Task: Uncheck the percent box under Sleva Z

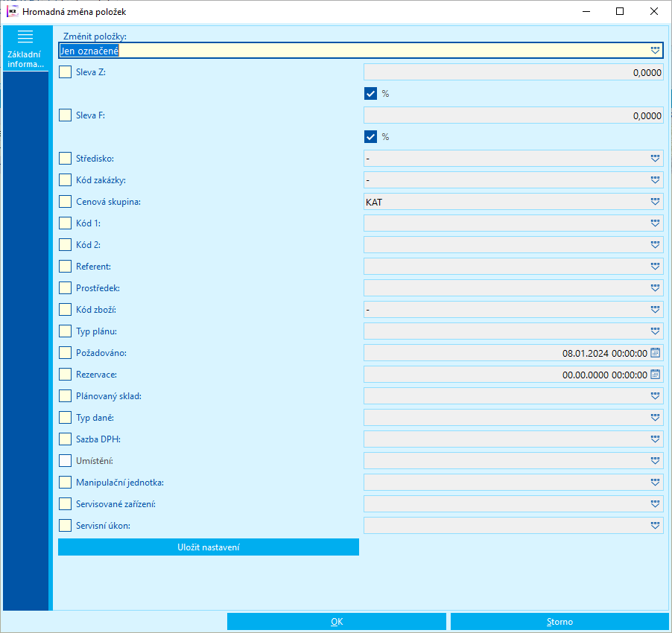Action: click(371, 93)
